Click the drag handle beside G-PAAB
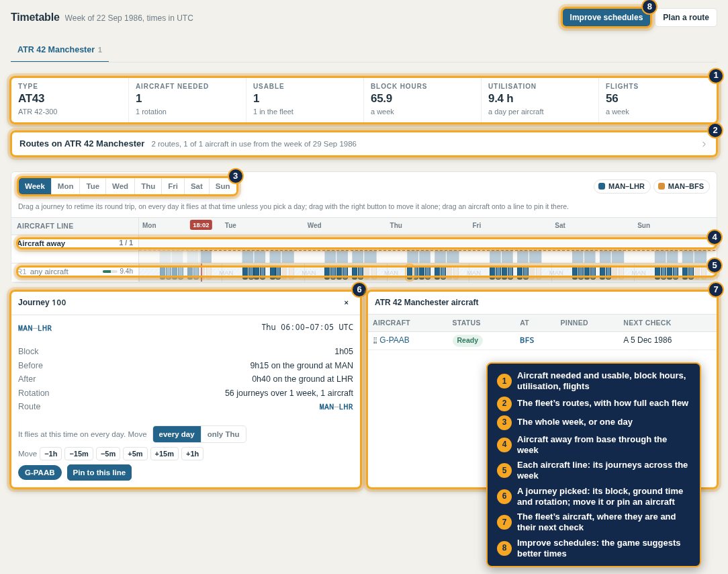 click(375, 341)
